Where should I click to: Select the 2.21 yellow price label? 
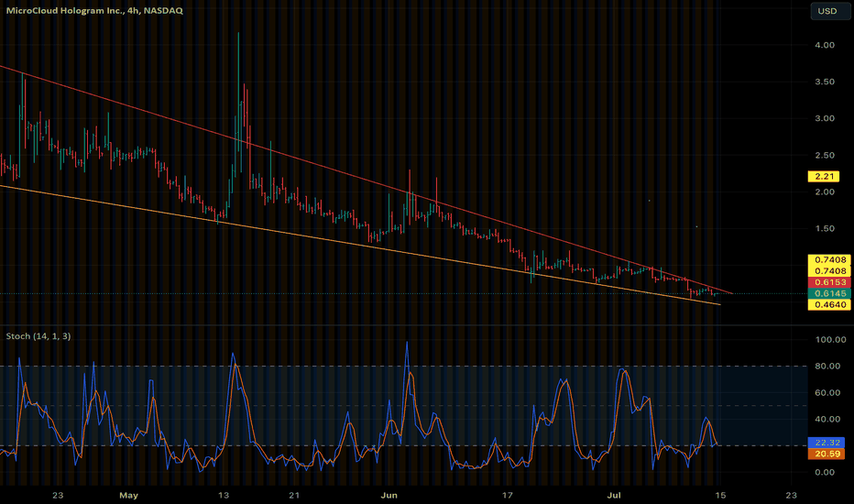(824, 176)
